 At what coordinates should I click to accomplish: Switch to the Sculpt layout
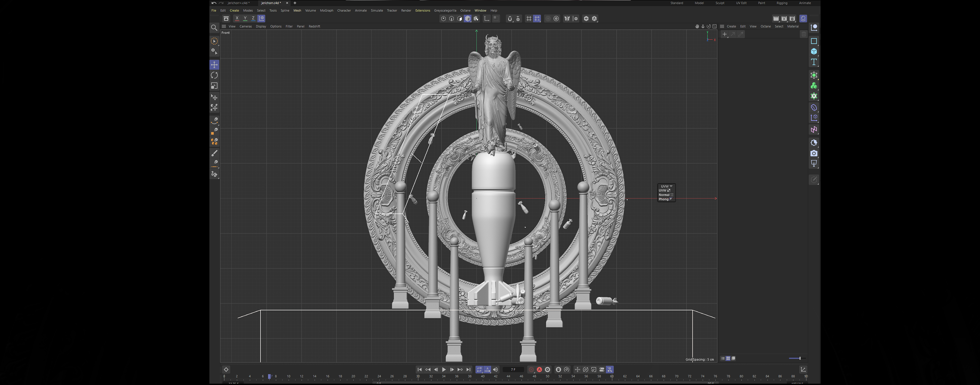click(719, 3)
